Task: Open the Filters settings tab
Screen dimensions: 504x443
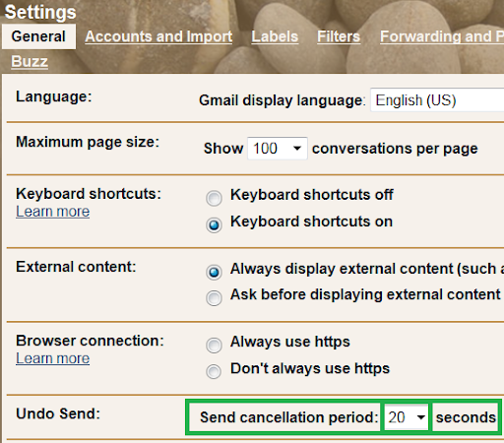Action: (x=339, y=36)
